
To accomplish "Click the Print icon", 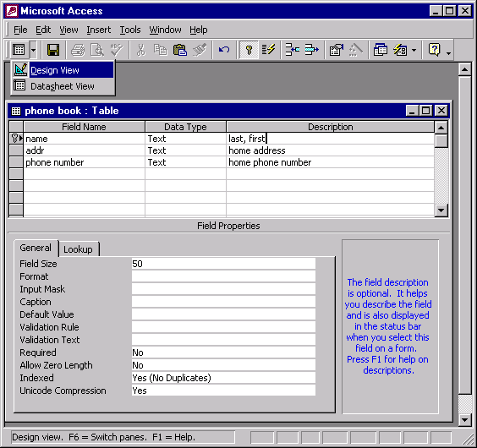I will (x=78, y=50).
